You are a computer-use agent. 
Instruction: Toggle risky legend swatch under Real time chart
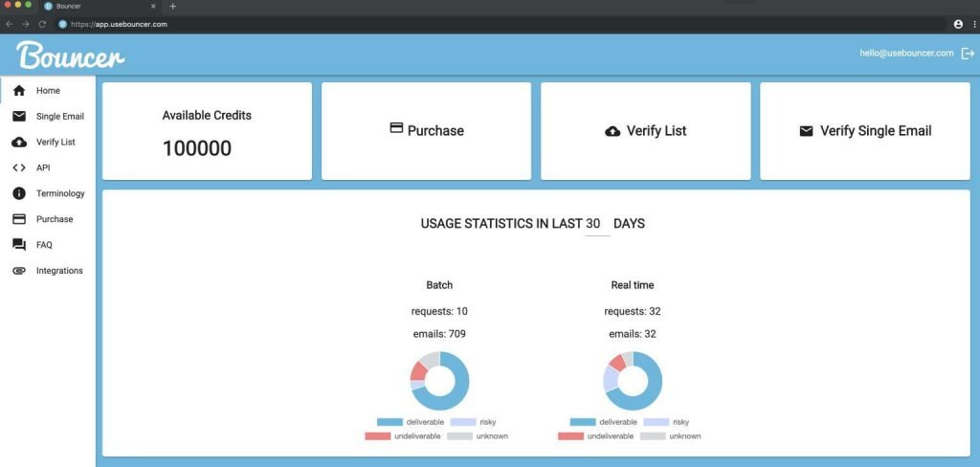[657, 422]
